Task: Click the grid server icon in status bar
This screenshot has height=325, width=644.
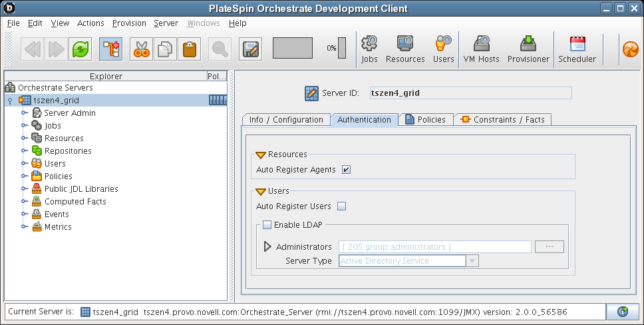Action: tap(85, 312)
